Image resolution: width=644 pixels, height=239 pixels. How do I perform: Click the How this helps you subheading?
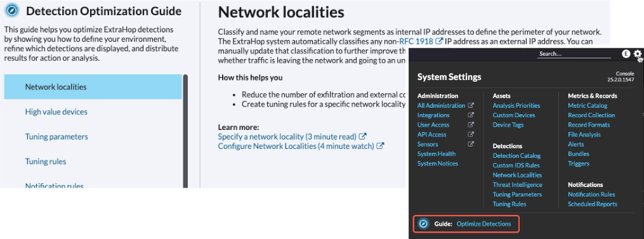tap(250, 77)
